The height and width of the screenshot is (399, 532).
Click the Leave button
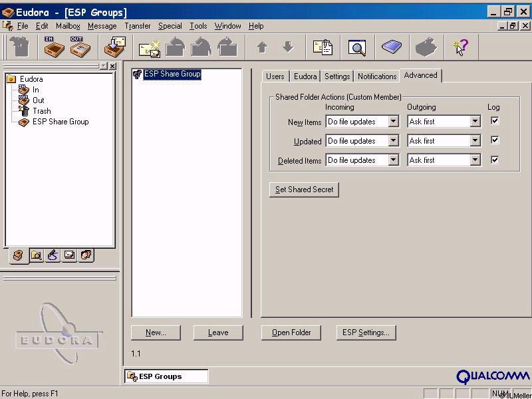click(218, 332)
